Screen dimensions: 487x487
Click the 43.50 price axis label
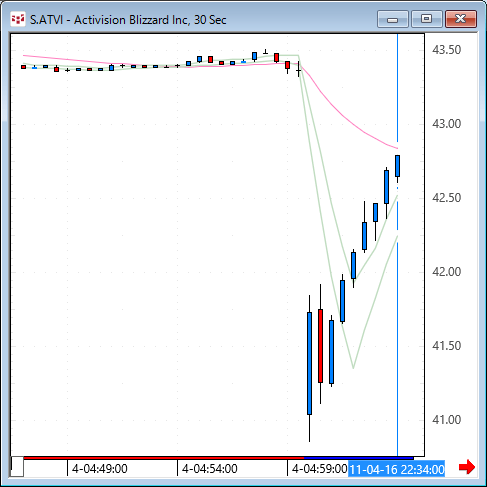click(447, 50)
